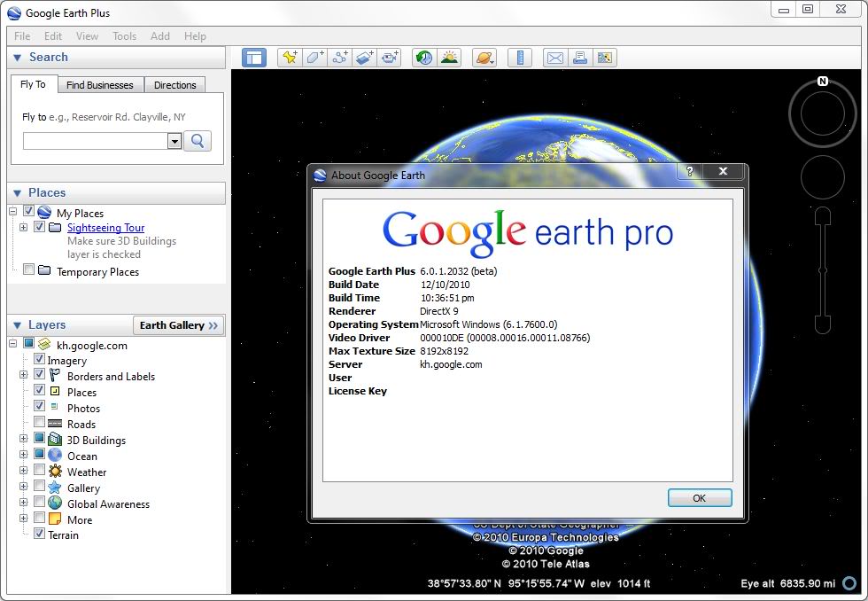Switch to Find Businesses tab
868x601 pixels.
[x=99, y=85]
